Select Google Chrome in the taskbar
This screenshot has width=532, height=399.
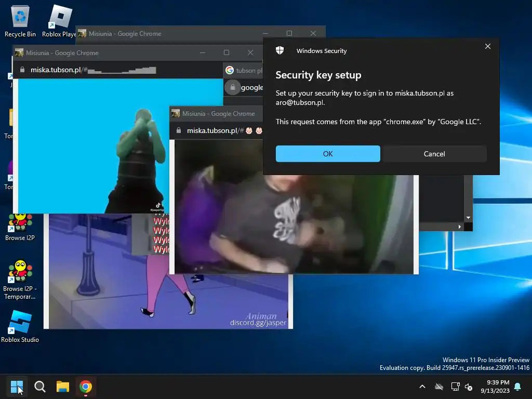coord(86,387)
